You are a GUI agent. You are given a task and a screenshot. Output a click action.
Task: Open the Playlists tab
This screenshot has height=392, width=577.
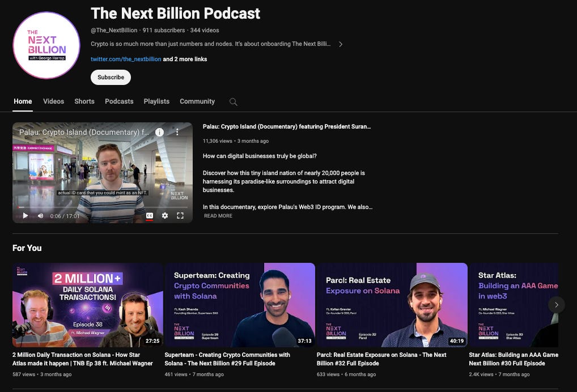(156, 101)
